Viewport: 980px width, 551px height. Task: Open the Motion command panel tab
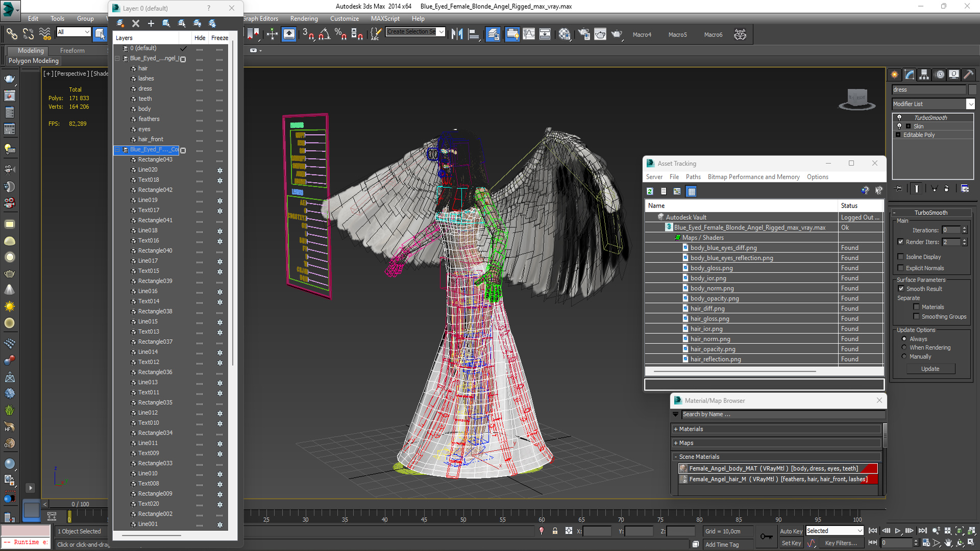940,74
